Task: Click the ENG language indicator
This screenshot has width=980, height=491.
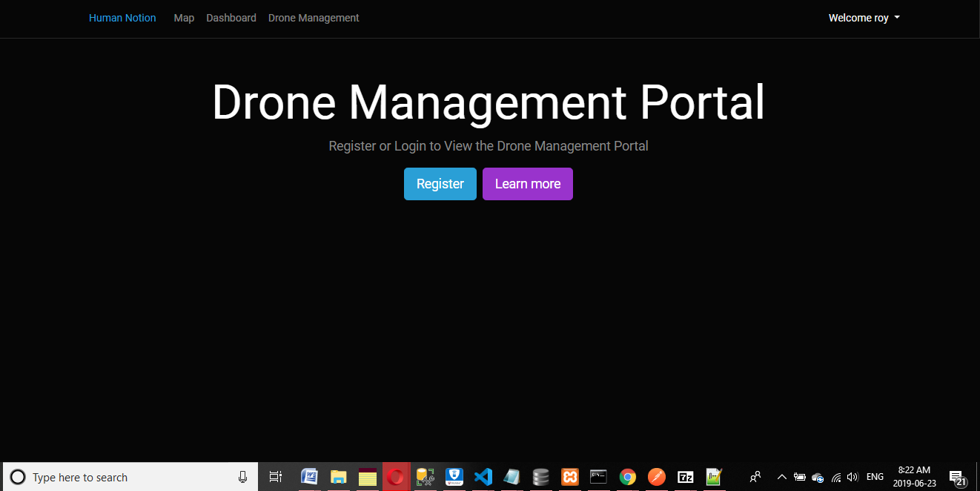Action: pyautogui.click(x=875, y=477)
